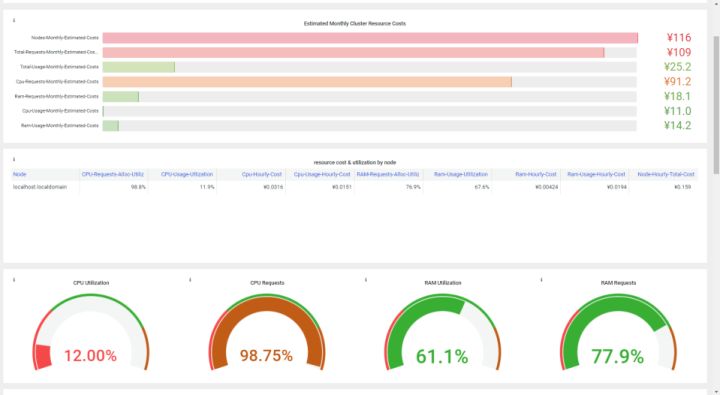
Task: Click info icon on CPU Requests panel
Action: [x=190, y=280]
